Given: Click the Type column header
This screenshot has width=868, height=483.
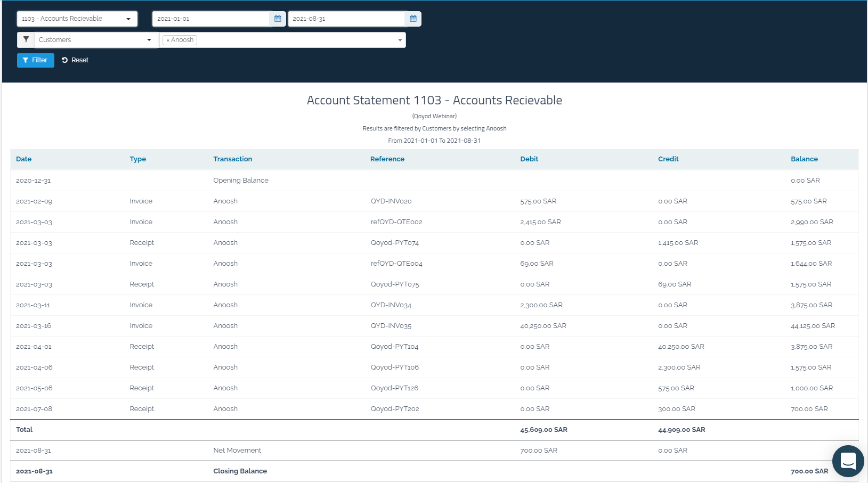Looking at the screenshot, I should pyautogui.click(x=137, y=159).
